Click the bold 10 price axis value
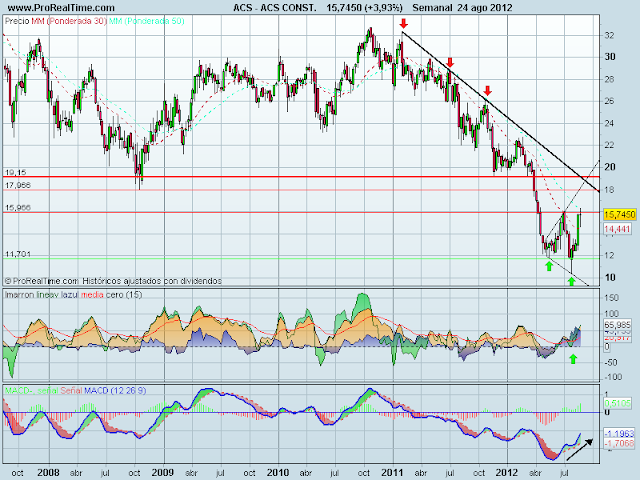This screenshot has width=640, height=480. tap(610, 278)
